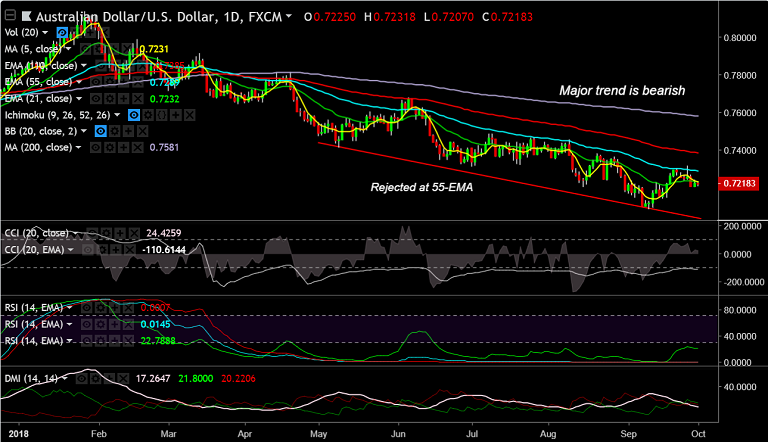Image resolution: width=768 pixels, height=442 pixels.
Task: Remove the EMA (21, close) indicator
Action: (138, 98)
